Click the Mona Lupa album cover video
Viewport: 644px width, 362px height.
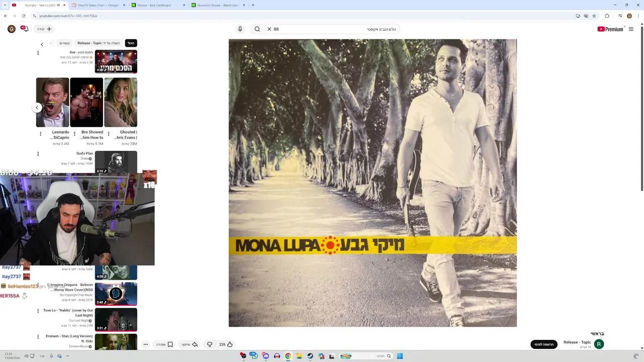[x=372, y=183]
